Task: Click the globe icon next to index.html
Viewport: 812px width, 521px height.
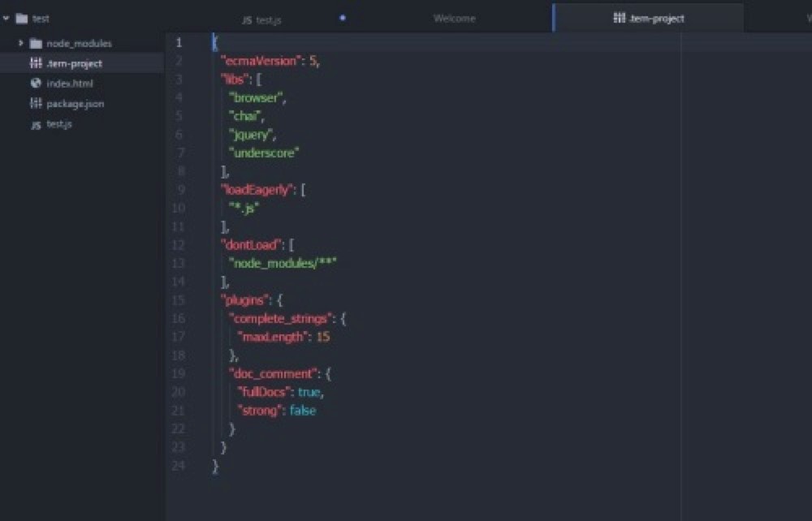Action: pyautogui.click(x=35, y=83)
